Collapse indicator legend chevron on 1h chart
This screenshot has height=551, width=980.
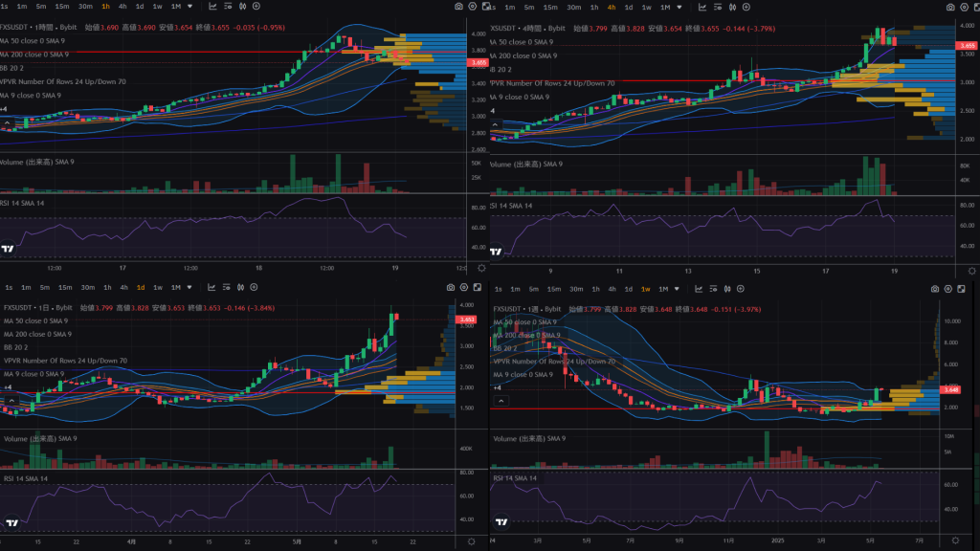tap(8, 123)
